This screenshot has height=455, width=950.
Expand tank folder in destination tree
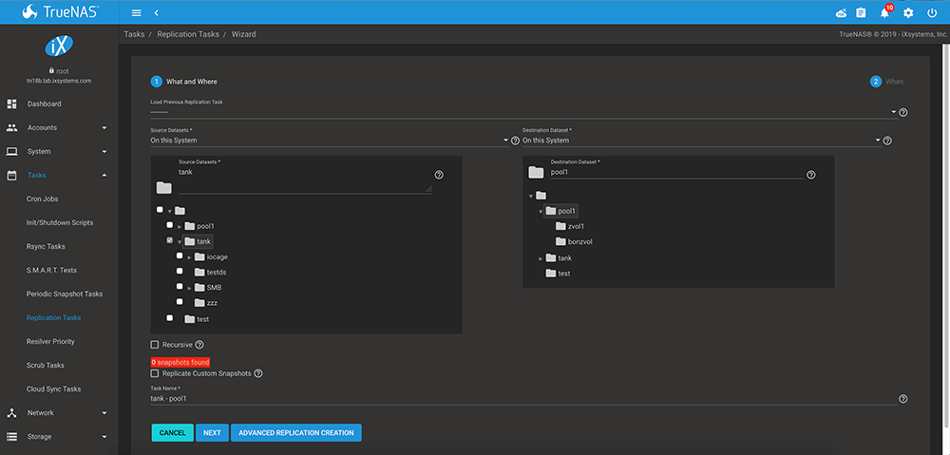(x=540, y=259)
